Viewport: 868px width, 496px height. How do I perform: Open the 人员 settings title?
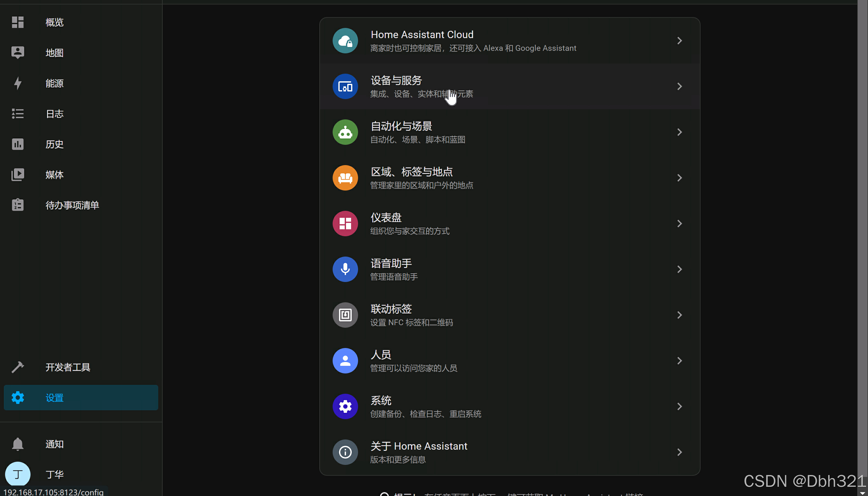point(381,355)
